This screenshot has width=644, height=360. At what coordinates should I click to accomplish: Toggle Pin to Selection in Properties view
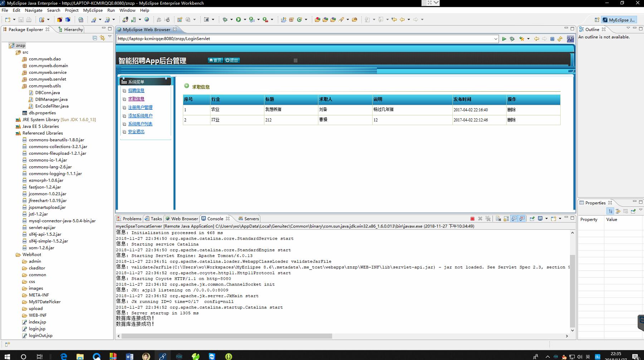[x=633, y=211]
